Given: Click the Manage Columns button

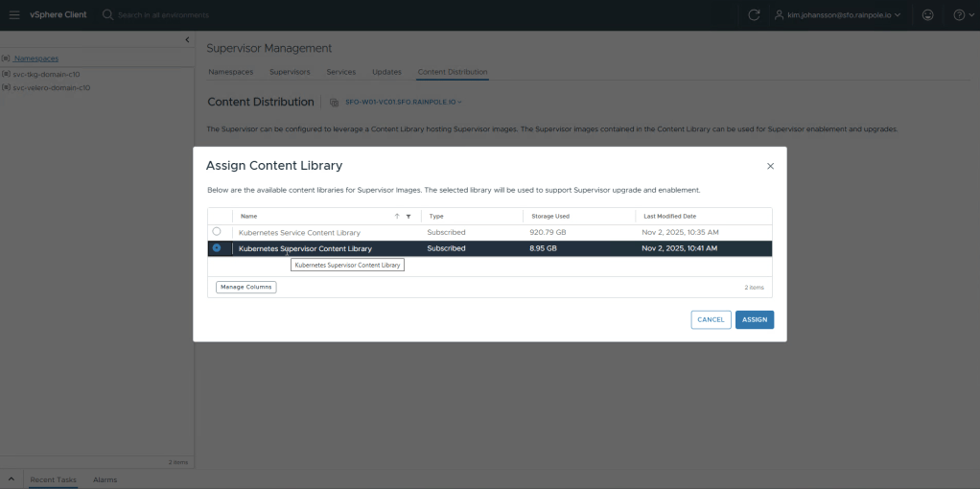Looking at the screenshot, I should click(x=245, y=287).
